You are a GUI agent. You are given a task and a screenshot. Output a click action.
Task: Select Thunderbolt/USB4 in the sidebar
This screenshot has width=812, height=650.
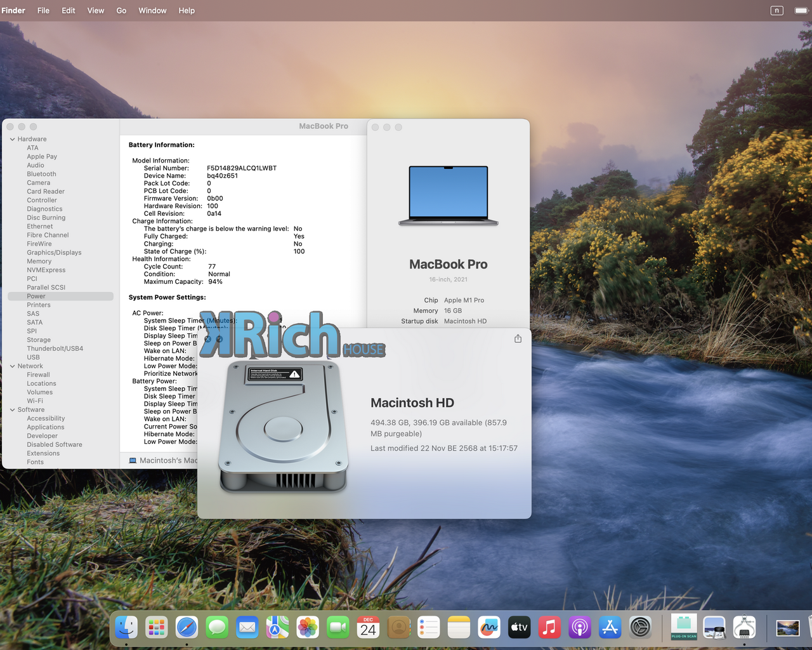[x=55, y=348]
